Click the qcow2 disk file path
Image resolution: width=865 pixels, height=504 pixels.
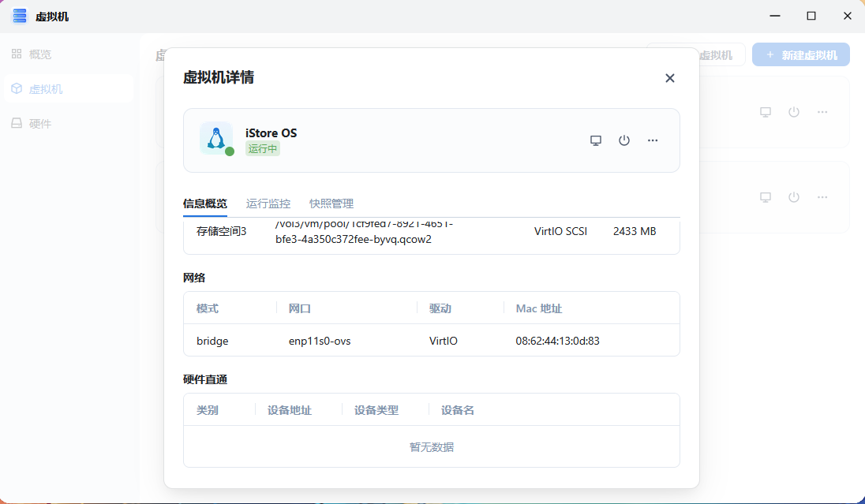(364, 232)
